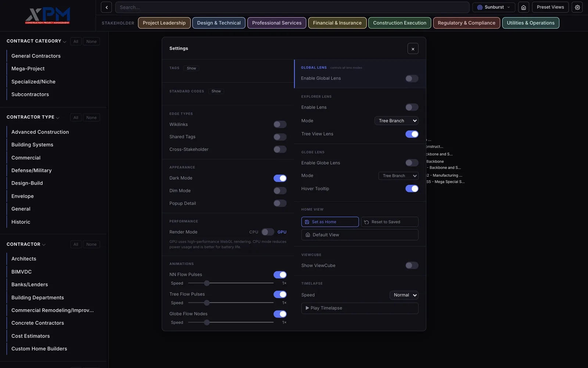Select Advanced Construction contractor type
This screenshot has width=588, height=368.
pyautogui.click(x=40, y=132)
